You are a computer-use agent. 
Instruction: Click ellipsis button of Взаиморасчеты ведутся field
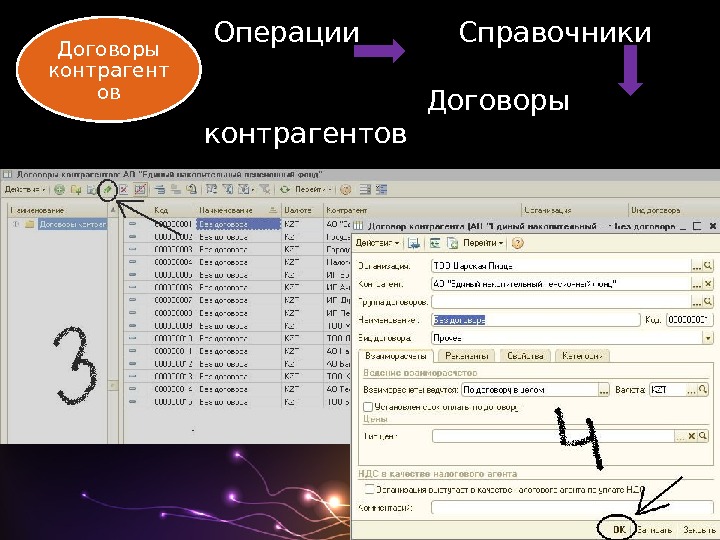604,390
